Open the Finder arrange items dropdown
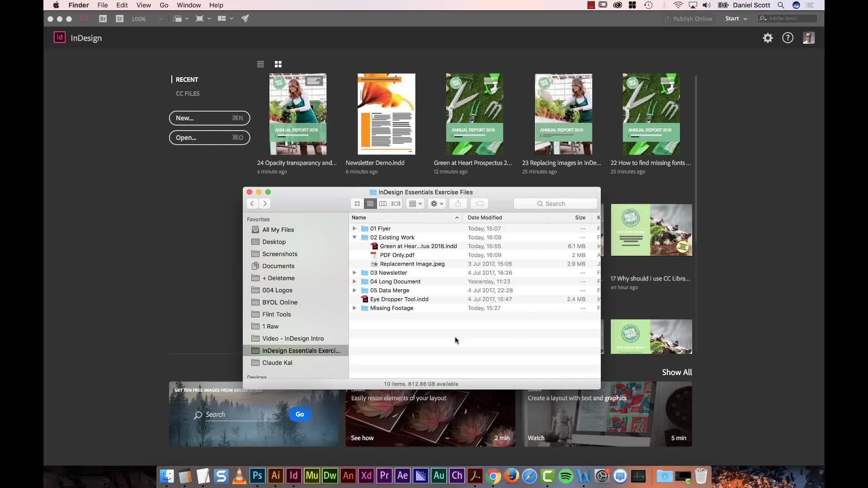Viewport: 868px width, 488px height. click(415, 204)
